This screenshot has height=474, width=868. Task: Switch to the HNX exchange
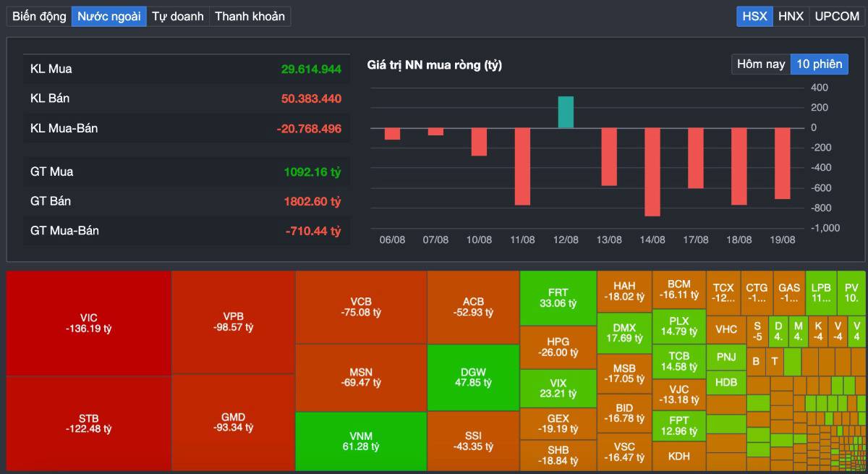click(x=791, y=16)
